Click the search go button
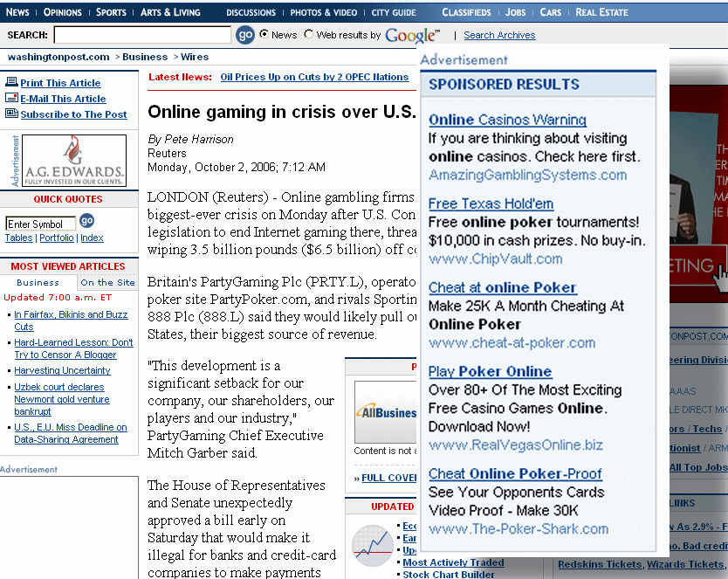 [x=245, y=35]
